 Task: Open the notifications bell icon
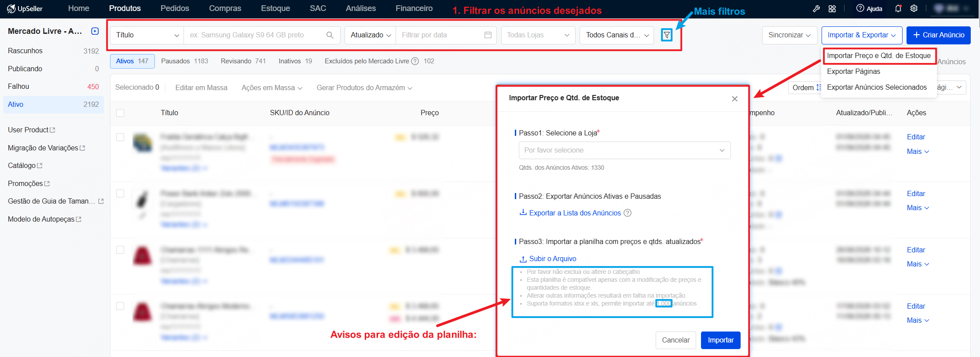tap(898, 8)
